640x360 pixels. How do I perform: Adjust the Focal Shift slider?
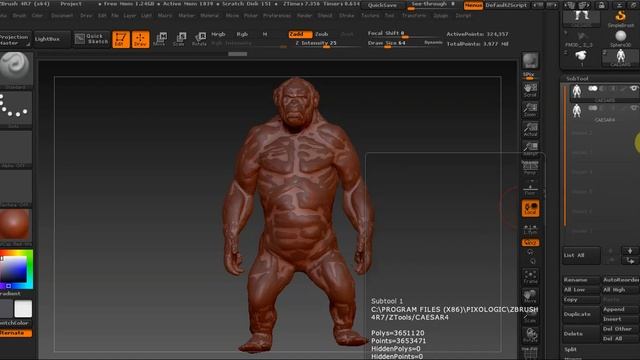[404, 34]
